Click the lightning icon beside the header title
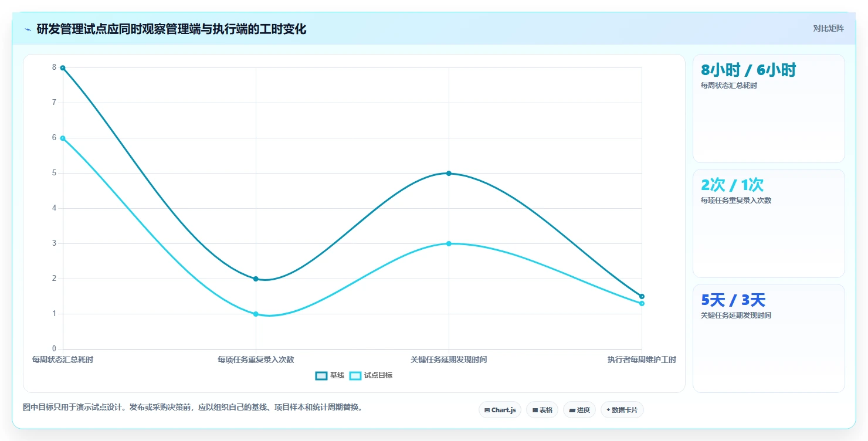 (x=28, y=29)
